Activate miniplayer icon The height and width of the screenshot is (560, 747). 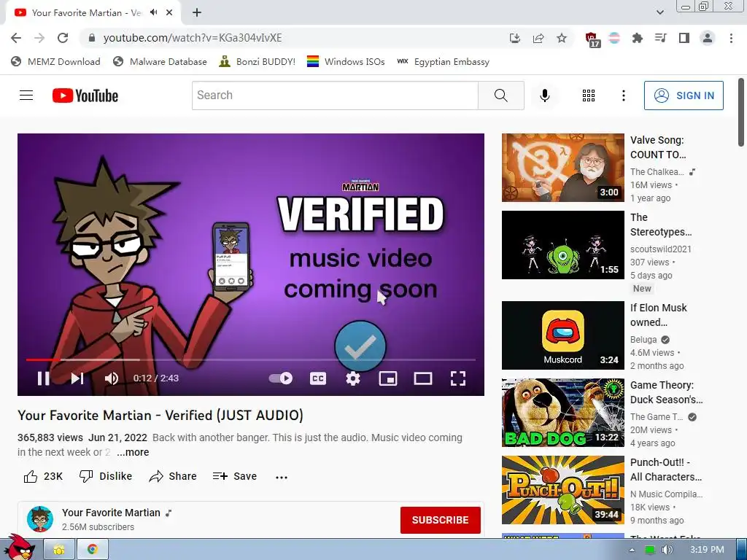[x=388, y=378]
